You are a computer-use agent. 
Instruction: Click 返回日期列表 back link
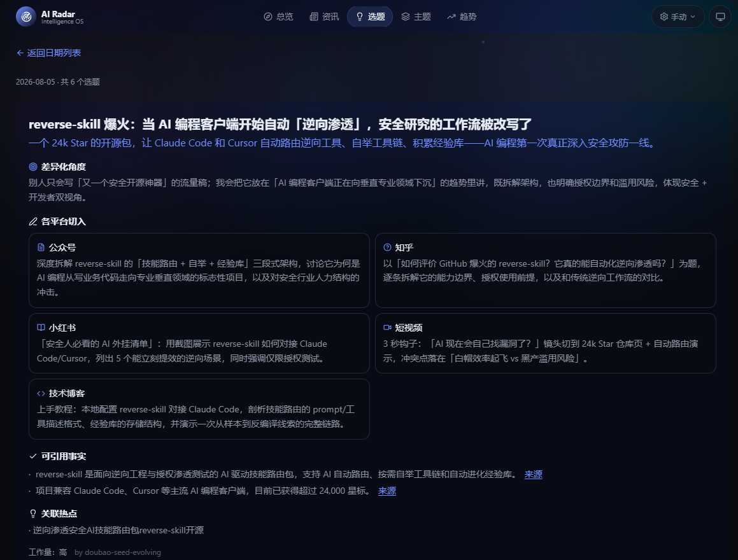point(48,53)
